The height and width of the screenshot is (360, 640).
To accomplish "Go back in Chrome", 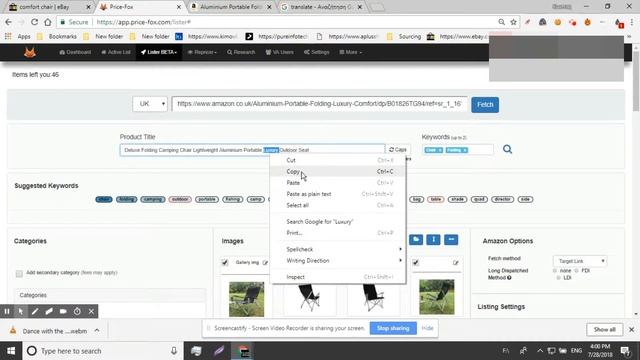I will point(9,22).
